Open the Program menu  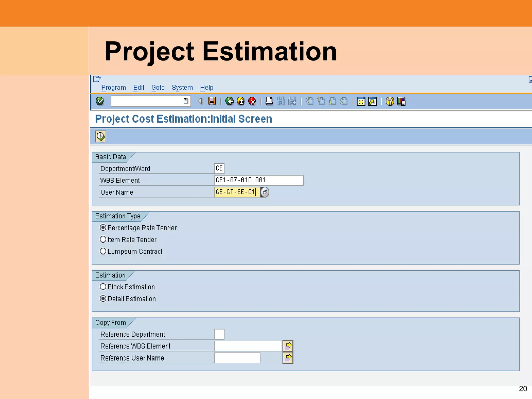click(x=114, y=88)
